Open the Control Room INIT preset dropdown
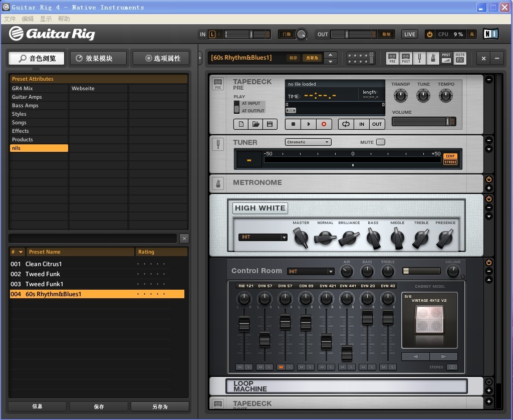513x420 pixels. (x=311, y=271)
